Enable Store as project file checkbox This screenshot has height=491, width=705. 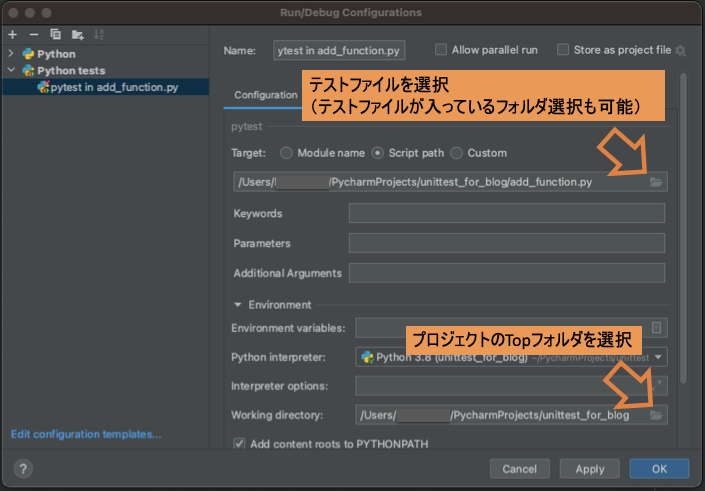tap(563, 49)
